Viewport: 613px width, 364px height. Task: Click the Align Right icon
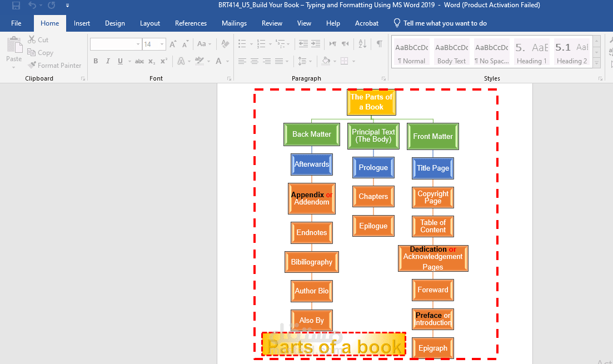267,61
